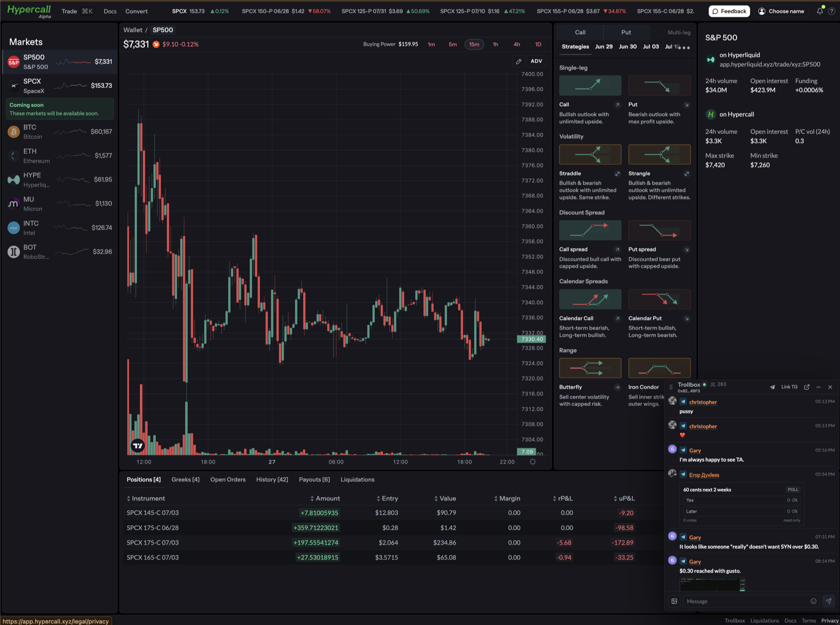Viewport: 840px width, 625px height.
Task: Vote Yes in the poll
Action: click(742, 500)
